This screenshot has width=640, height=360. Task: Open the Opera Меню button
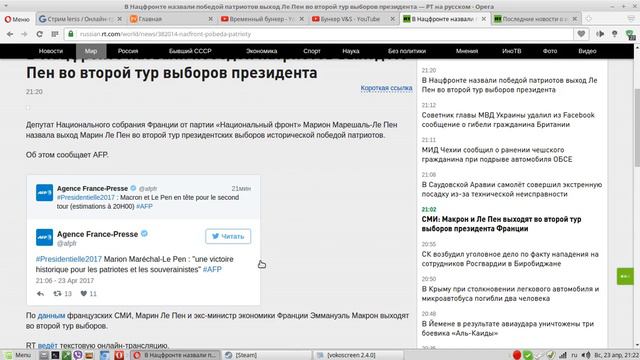(x=17, y=19)
